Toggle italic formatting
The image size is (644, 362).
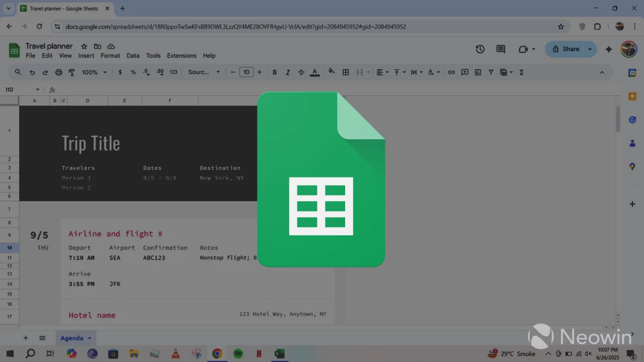coord(288,72)
